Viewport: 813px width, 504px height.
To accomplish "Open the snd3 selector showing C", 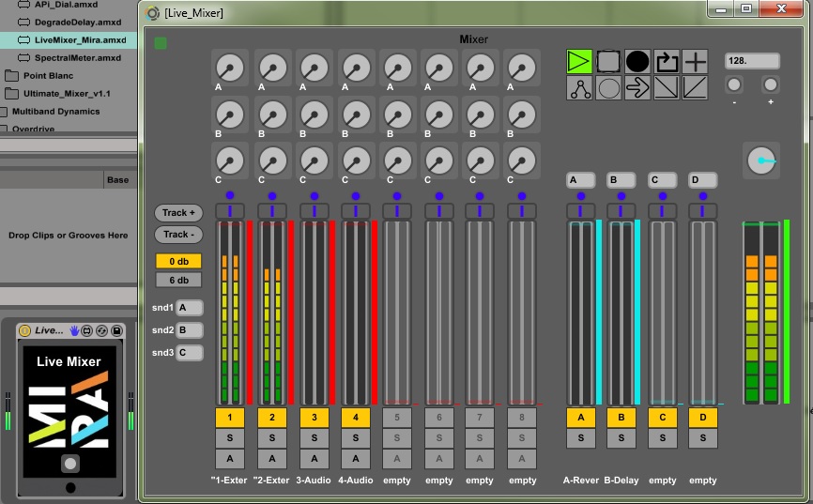I will 190,353.
